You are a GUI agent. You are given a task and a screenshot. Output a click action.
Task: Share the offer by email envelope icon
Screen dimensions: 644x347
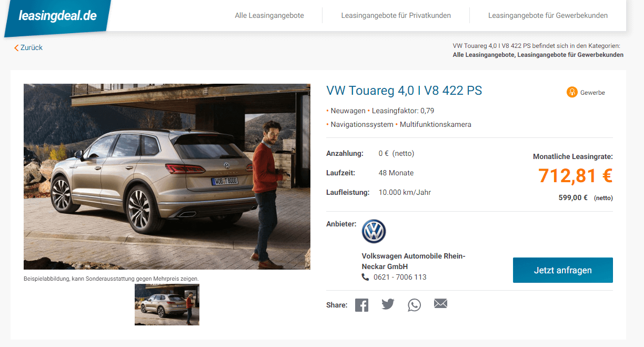[x=440, y=303]
